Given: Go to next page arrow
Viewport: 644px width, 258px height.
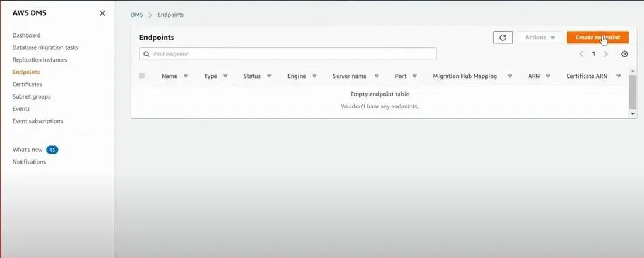Looking at the screenshot, I should 605,54.
